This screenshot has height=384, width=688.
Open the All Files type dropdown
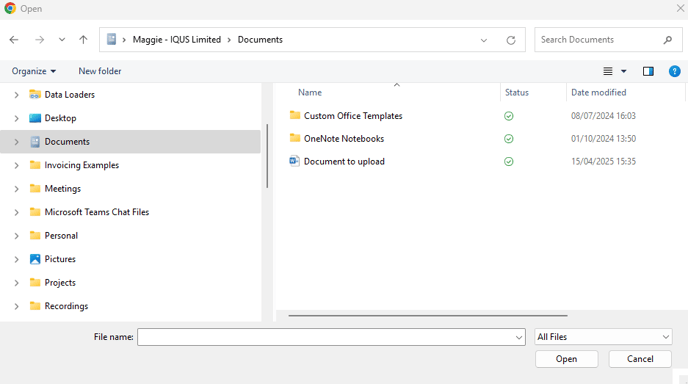click(x=603, y=337)
